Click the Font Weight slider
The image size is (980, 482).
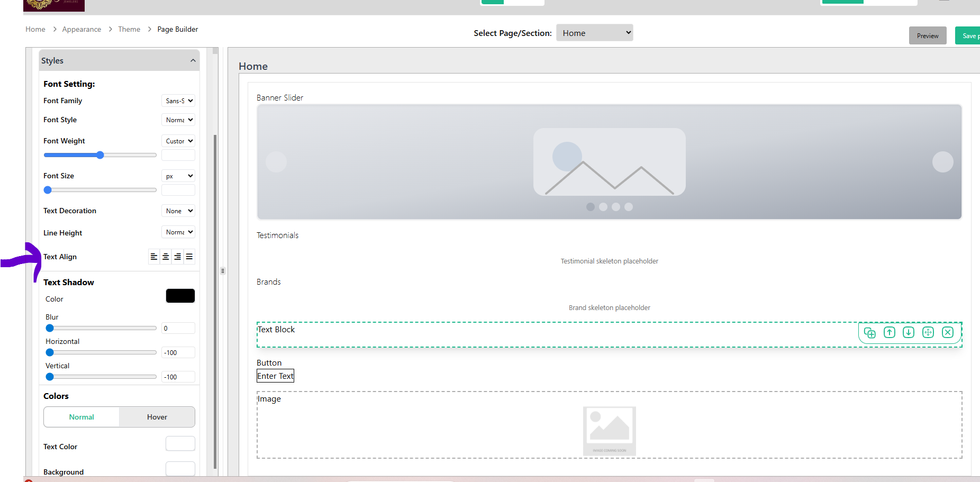[100, 155]
